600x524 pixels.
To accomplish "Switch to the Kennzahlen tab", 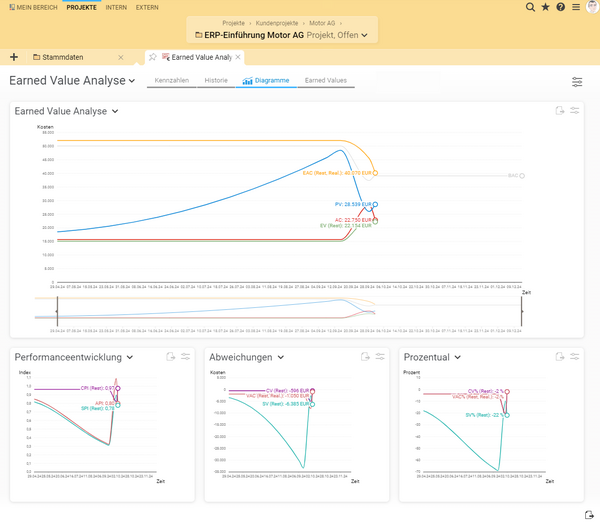I will pyautogui.click(x=172, y=80).
